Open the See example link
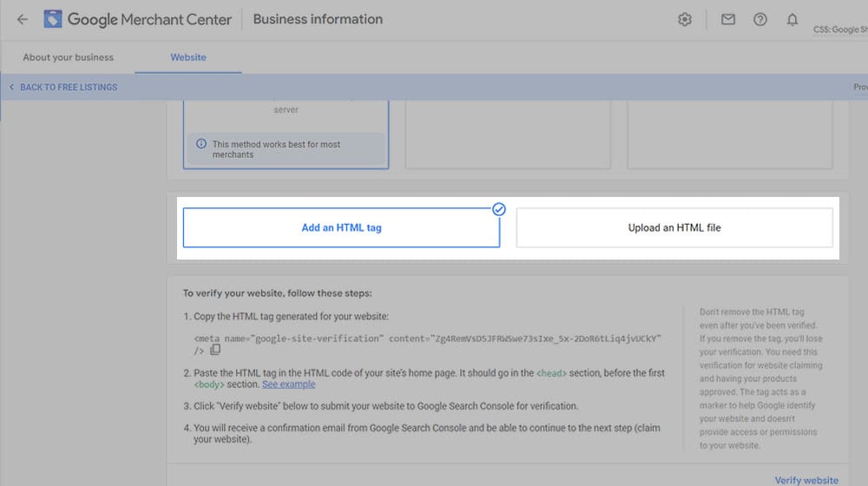 pos(288,384)
